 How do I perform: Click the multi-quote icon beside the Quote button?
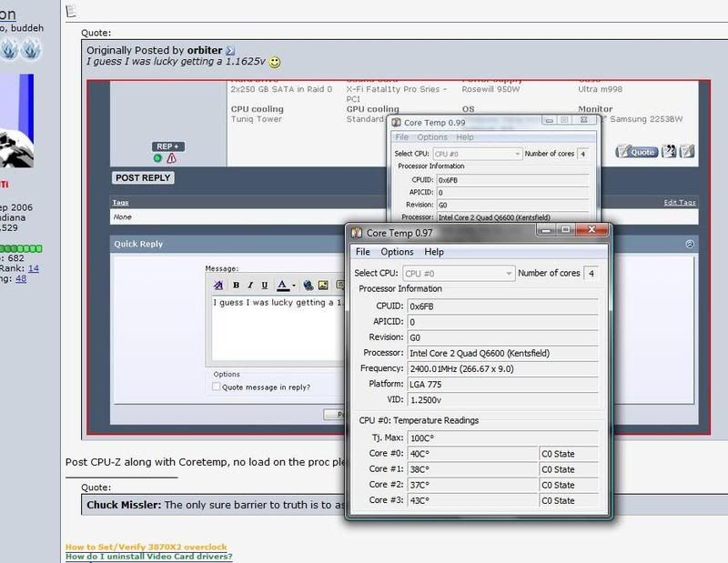pyautogui.click(x=669, y=151)
